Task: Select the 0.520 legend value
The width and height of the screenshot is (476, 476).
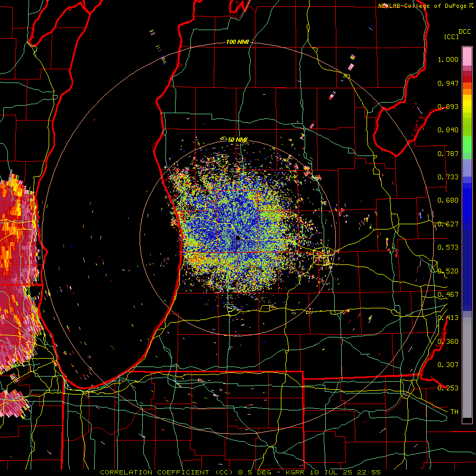Action: [448, 271]
